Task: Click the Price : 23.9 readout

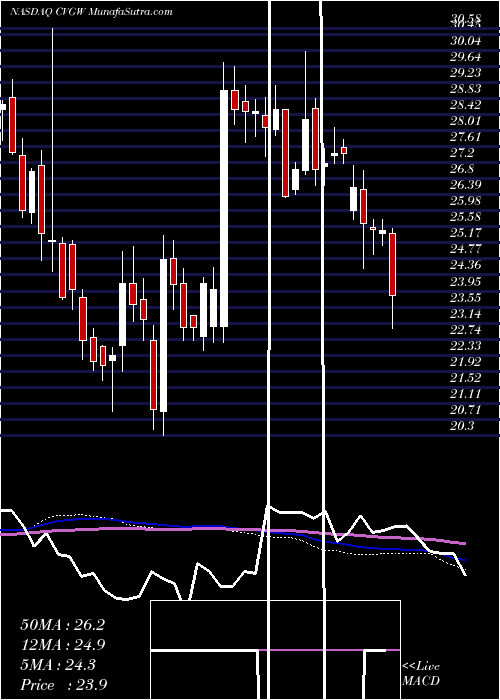Action: pyautogui.click(x=63, y=685)
